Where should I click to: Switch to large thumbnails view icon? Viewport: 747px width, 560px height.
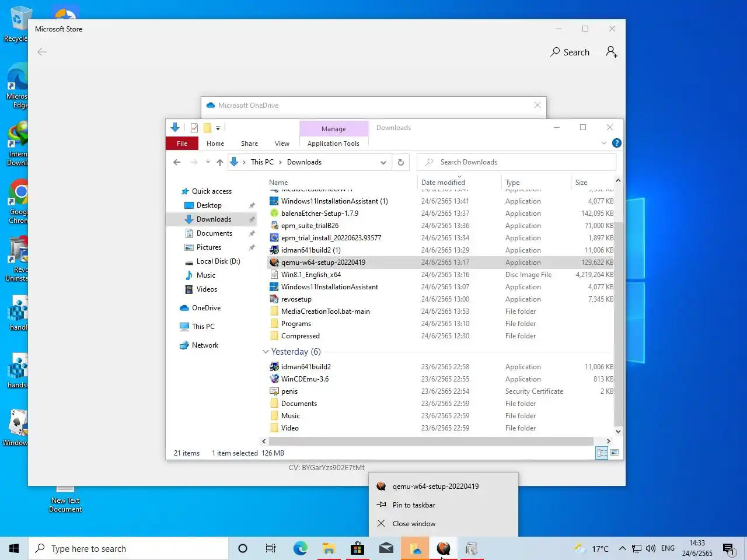(614, 453)
